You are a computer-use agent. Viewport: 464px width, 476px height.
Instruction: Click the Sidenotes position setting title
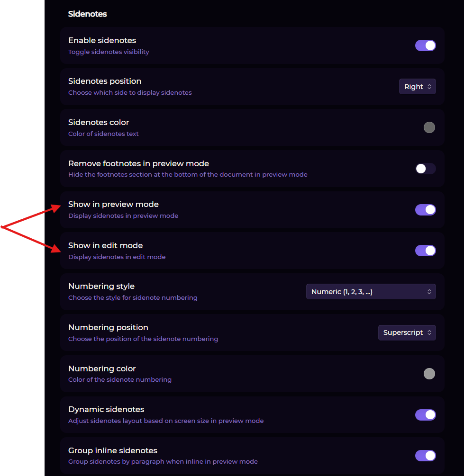click(105, 81)
